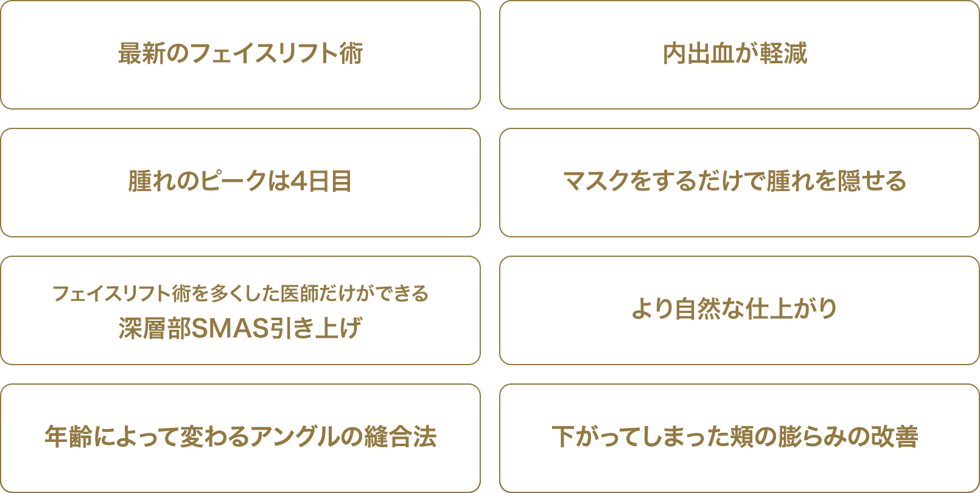Click the 最新のフェイスリフト術 box

(240, 55)
